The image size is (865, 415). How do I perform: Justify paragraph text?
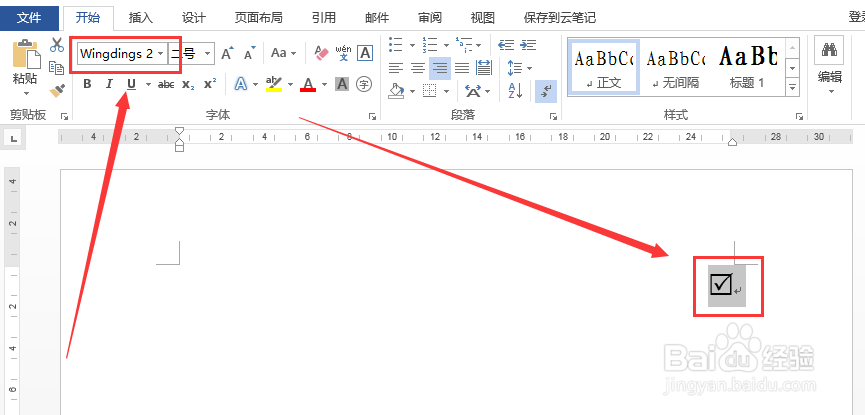click(461, 68)
